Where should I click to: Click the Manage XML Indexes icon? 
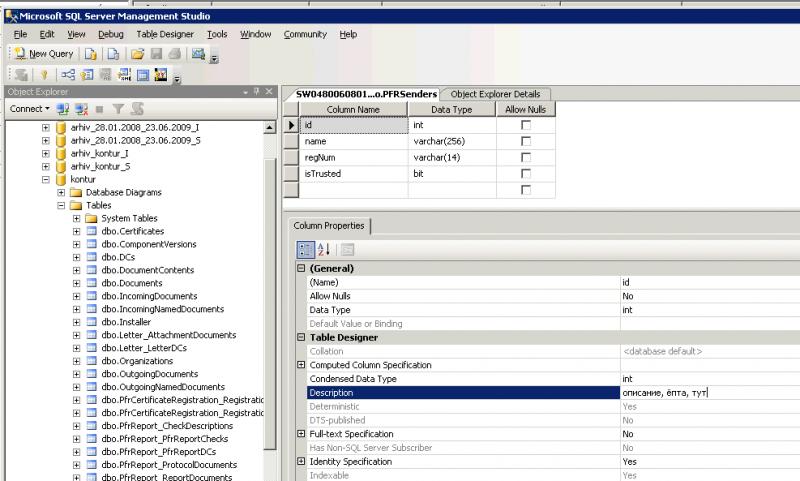[124, 75]
